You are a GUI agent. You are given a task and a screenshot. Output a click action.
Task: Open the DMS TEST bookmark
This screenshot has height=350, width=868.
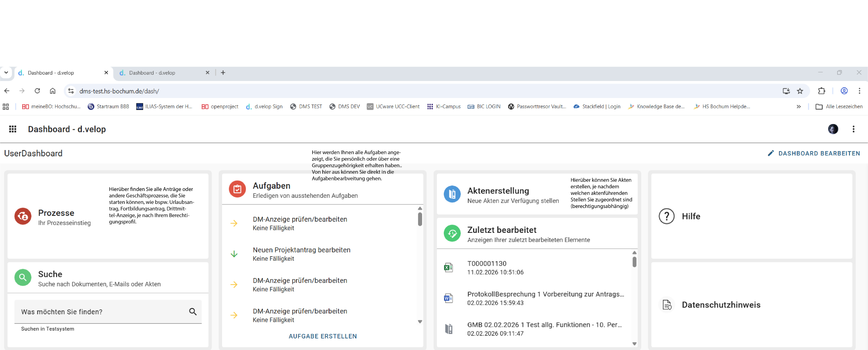[306, 107]
